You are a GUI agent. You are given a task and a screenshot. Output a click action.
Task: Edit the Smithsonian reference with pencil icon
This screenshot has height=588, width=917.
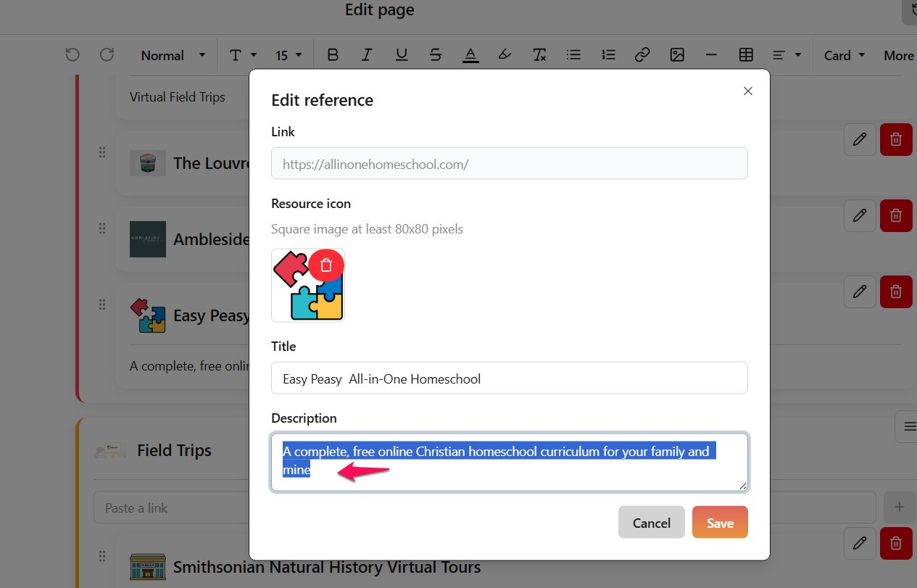pyautogui.click(x=860, y=542)
